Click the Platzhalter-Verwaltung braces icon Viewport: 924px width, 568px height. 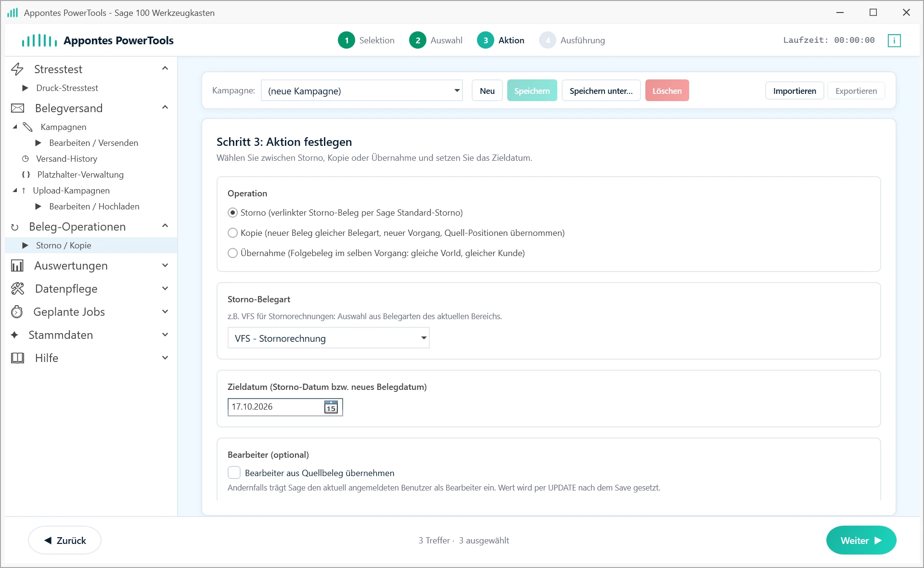pos(26,175)
